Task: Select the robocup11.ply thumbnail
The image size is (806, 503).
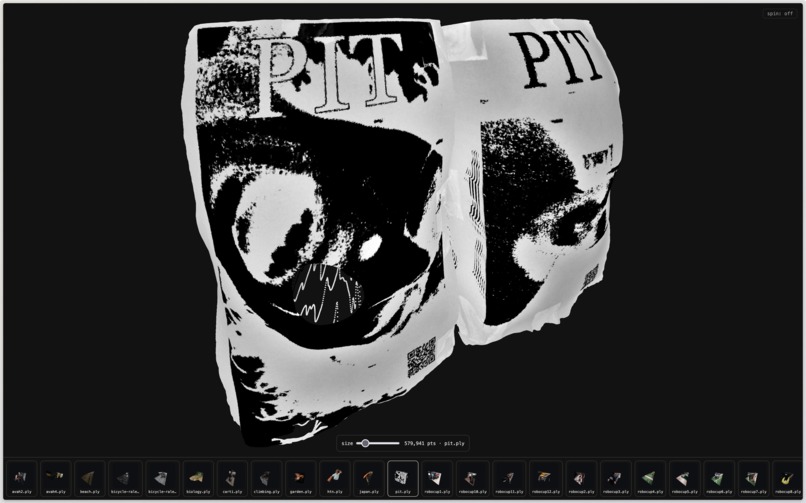Action: 509,479
